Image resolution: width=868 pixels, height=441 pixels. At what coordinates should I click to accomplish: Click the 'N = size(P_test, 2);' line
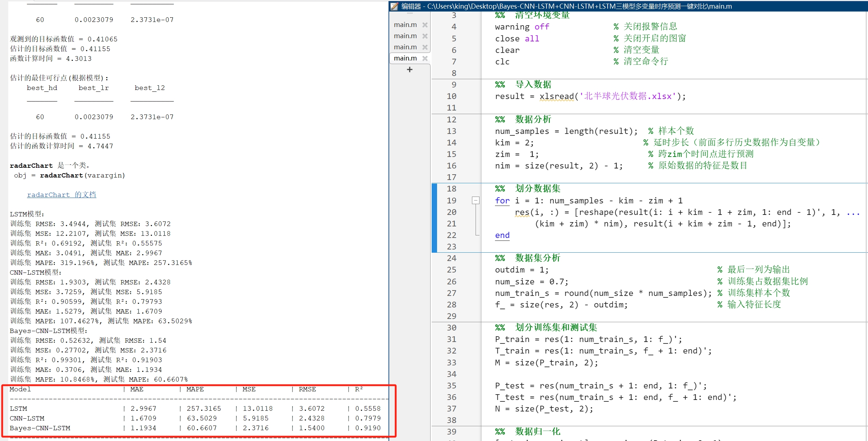coord(544,409)
